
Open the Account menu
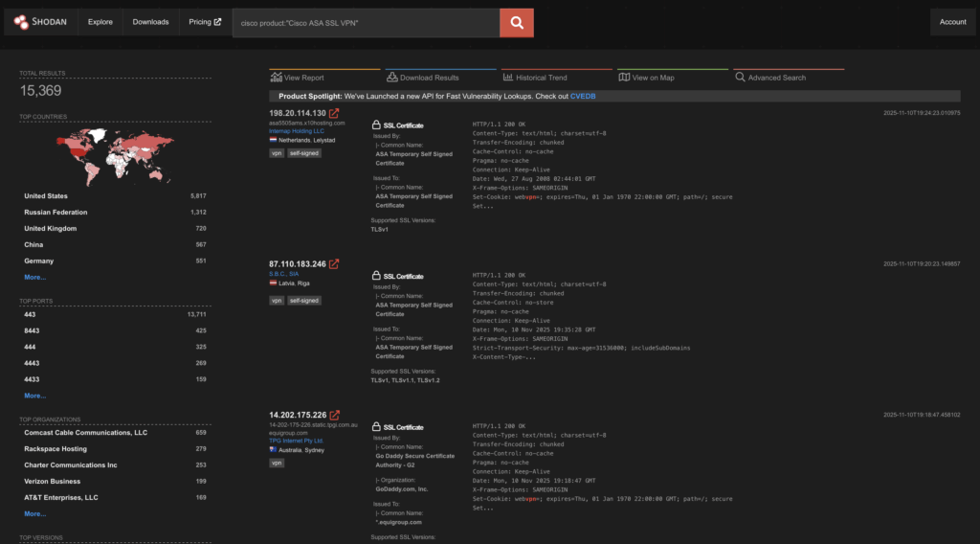(952, 22)
